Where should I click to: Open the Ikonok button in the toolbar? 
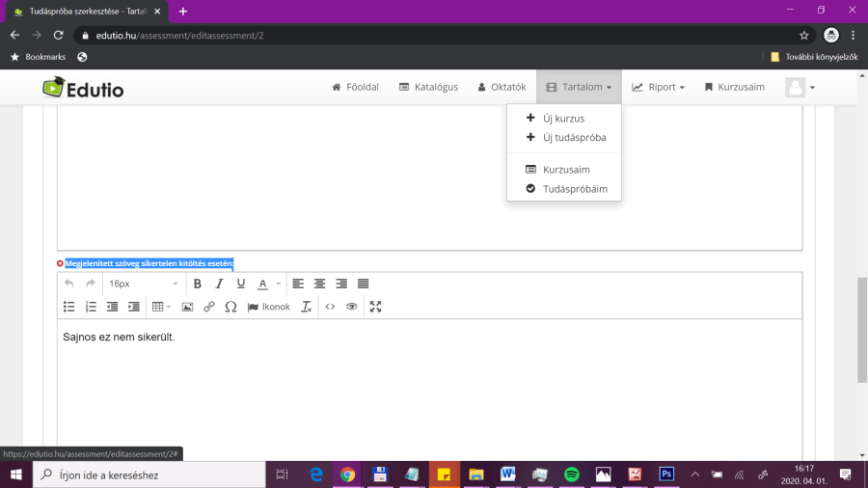269,307
